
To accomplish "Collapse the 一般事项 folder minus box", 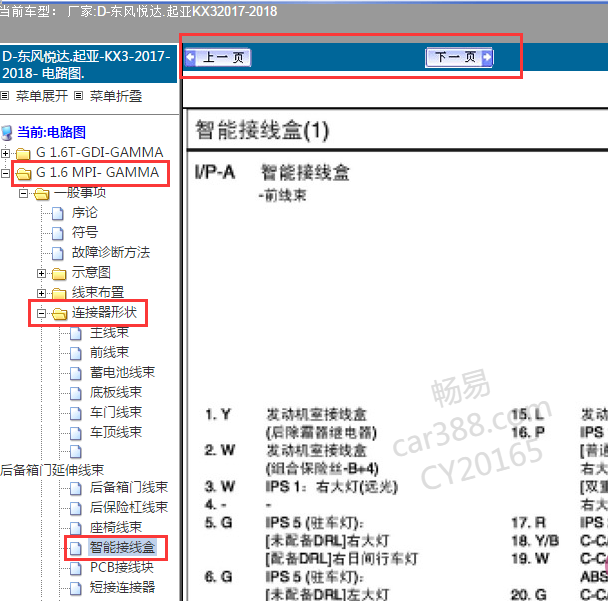I will pos(23,193).
